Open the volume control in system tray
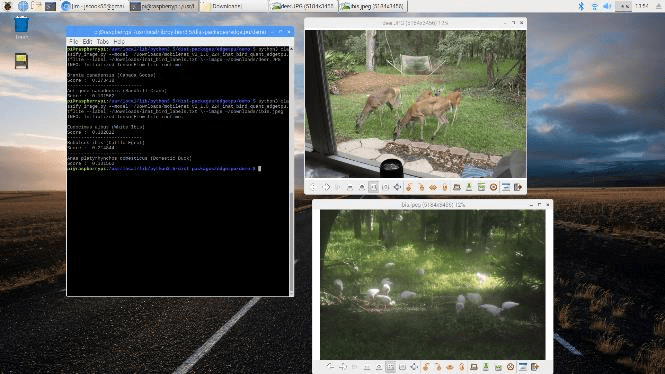Image resolution: width=665 pixels, height=374 pixels. tap(607, 6)
